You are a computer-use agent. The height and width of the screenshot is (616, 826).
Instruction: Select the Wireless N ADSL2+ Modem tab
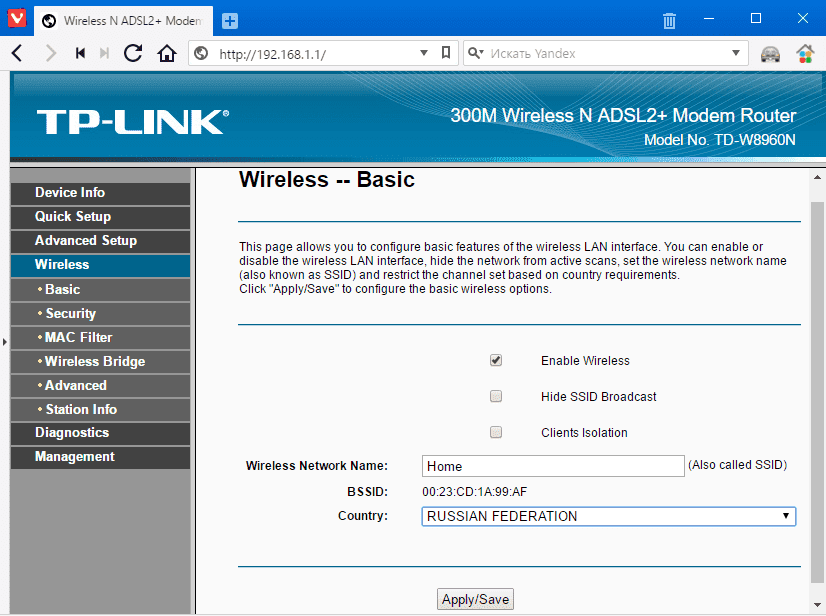click(124, 21)
